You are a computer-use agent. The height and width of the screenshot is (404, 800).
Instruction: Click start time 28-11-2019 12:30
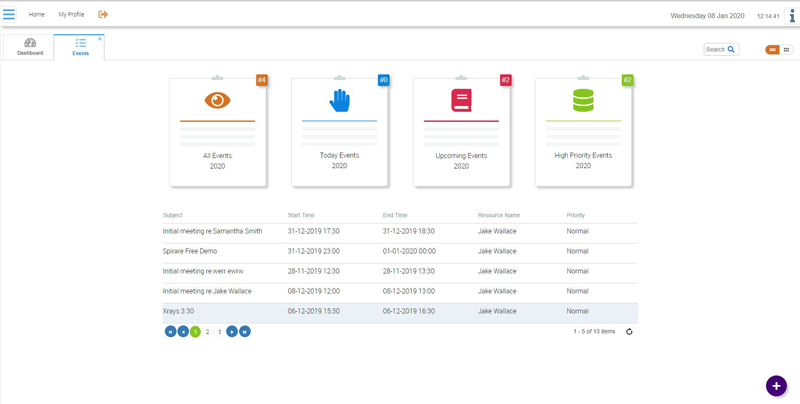tap(314, 271)
